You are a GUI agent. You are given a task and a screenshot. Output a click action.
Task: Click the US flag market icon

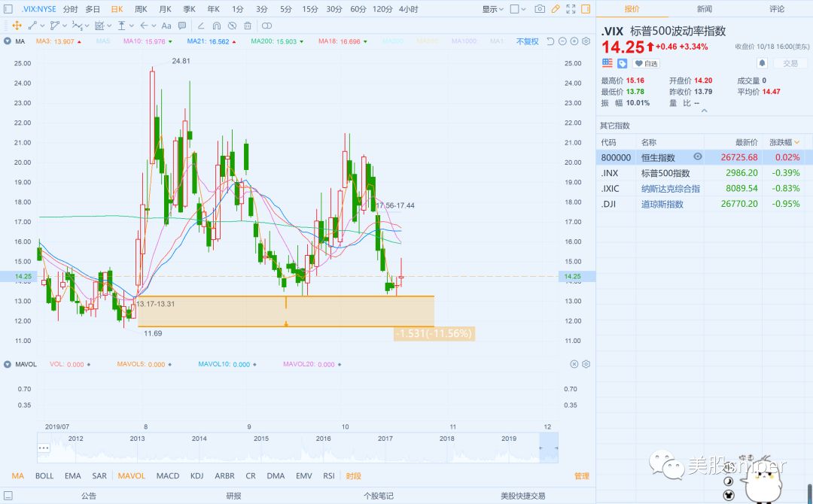607,62
